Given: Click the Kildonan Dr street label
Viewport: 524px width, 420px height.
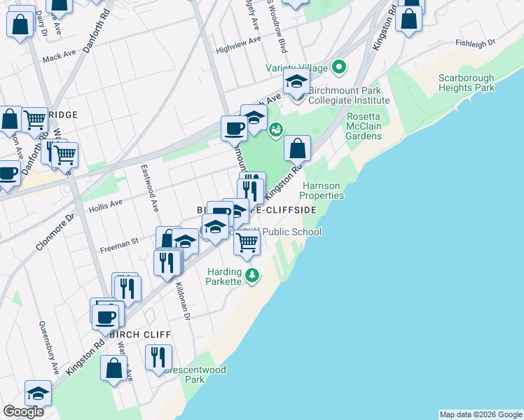Looking at the screenshot, I should click(183, 302).
